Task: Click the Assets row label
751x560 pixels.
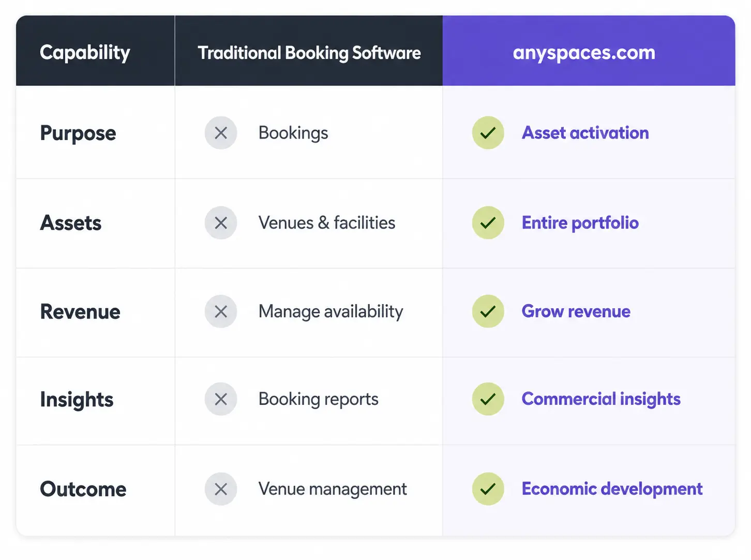Action: coord(71,223)
